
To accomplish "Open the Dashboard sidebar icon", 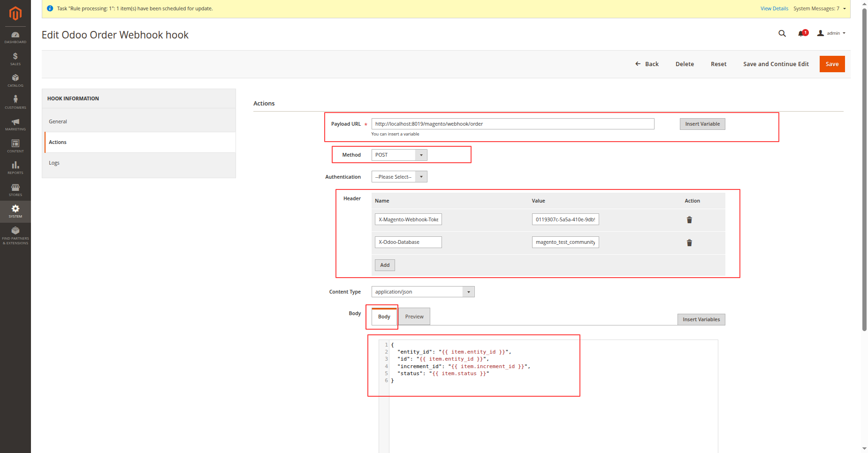I will 15,38.
